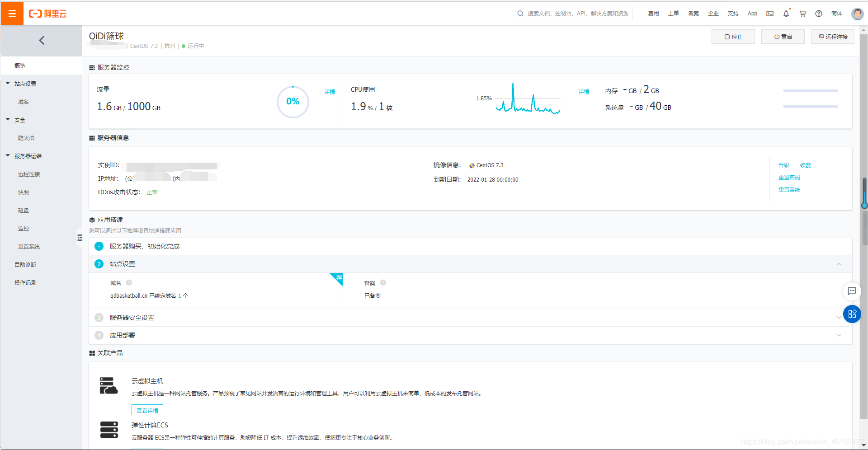Click the 云虚拟主机 product icon
868x450 pixels.
108,386
